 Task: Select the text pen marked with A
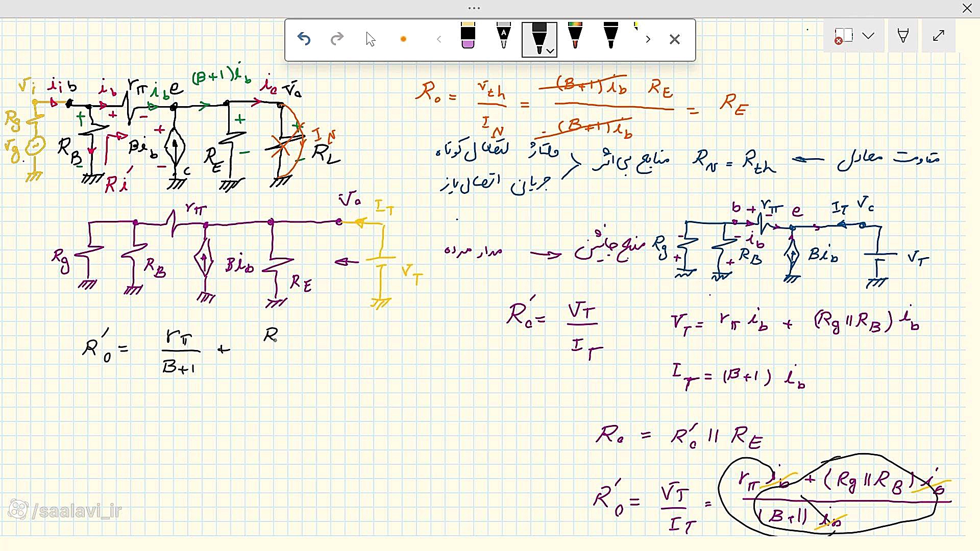[x=504, y=37]
